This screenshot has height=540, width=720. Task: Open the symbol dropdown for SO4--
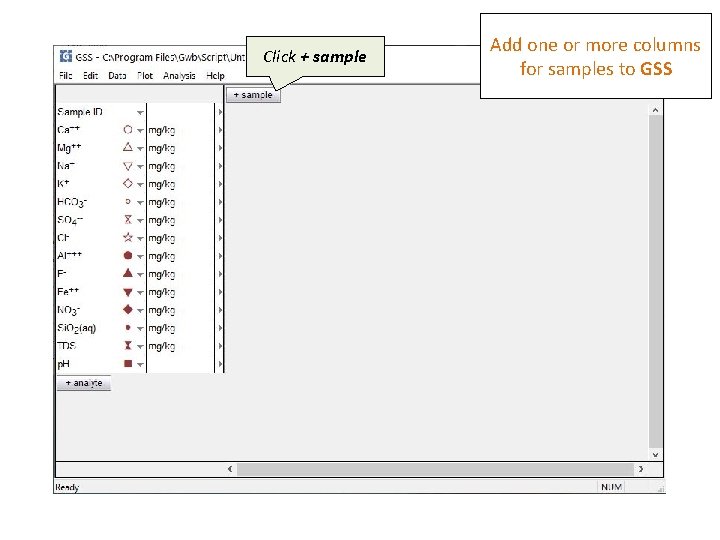(x=140, y=220)
